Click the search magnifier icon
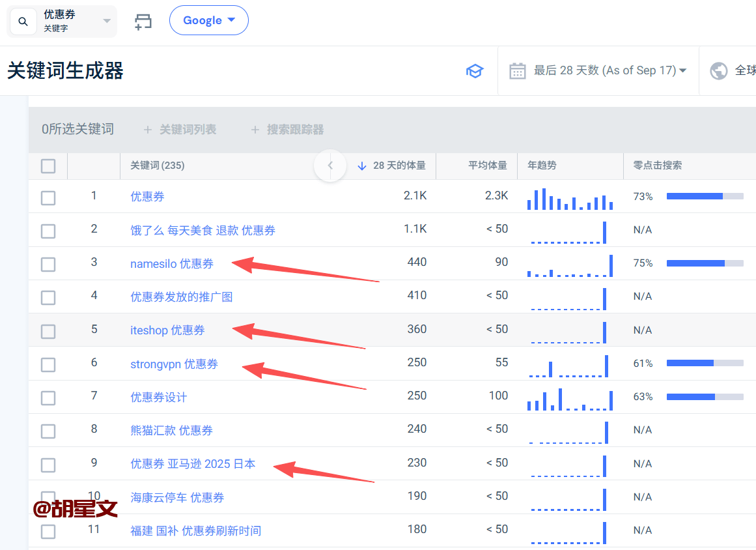The width and height of the screenshot is (756, 550). pos(23,22)
